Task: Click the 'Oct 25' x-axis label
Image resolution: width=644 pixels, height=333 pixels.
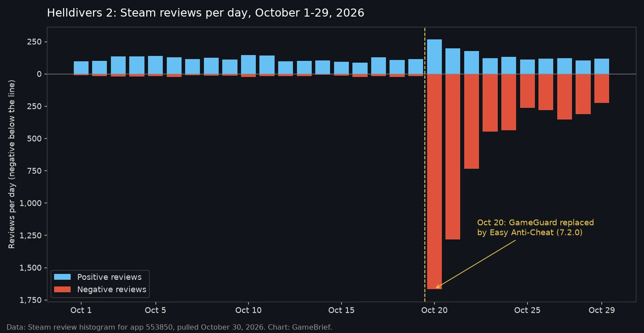Action: click(527, 310)
